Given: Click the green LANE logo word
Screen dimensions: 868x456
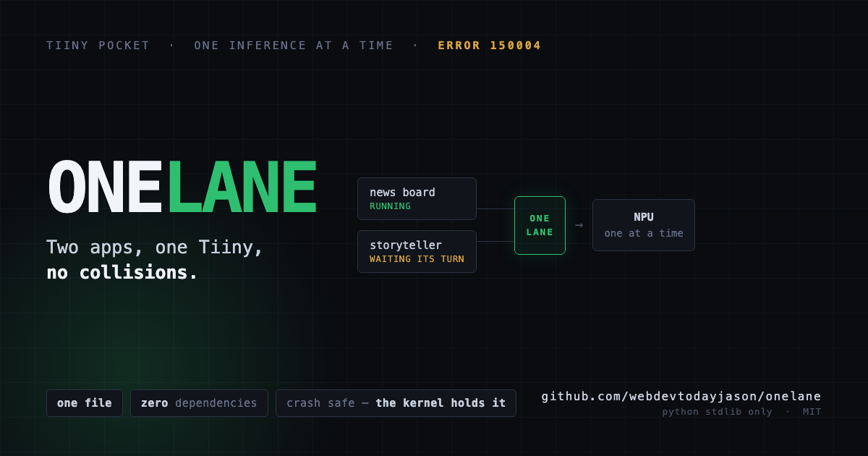Looking at the screenshot, I should [242, 187].
